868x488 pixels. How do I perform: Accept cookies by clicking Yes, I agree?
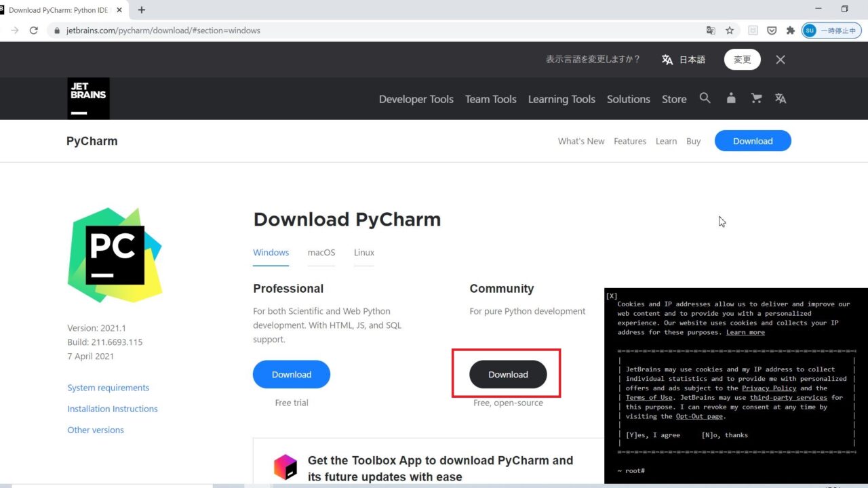tap(652, 434)
